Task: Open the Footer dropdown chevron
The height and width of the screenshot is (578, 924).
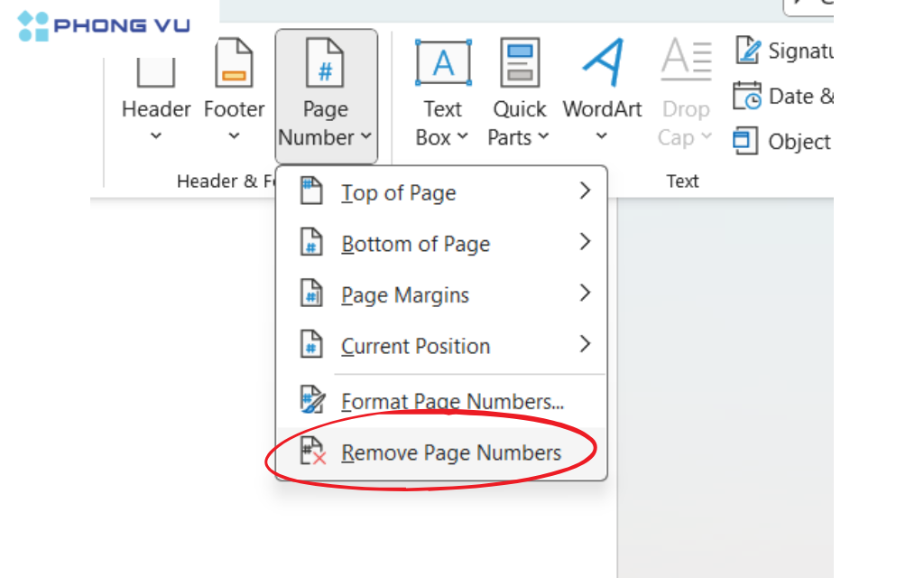Action: pos(233,135)
